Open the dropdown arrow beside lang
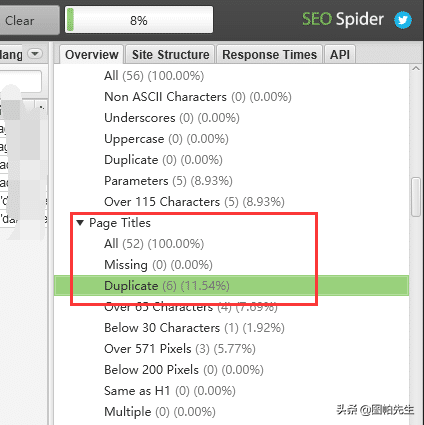The width and height of the screenshot is (424, 425). pos(35,54)
